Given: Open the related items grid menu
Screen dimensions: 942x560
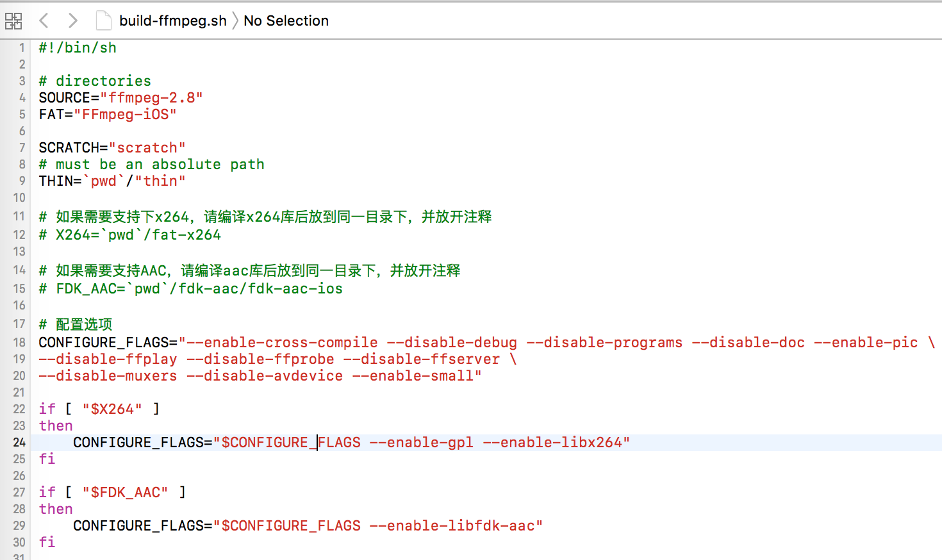Looking at the screenshot, I should 13,21.
